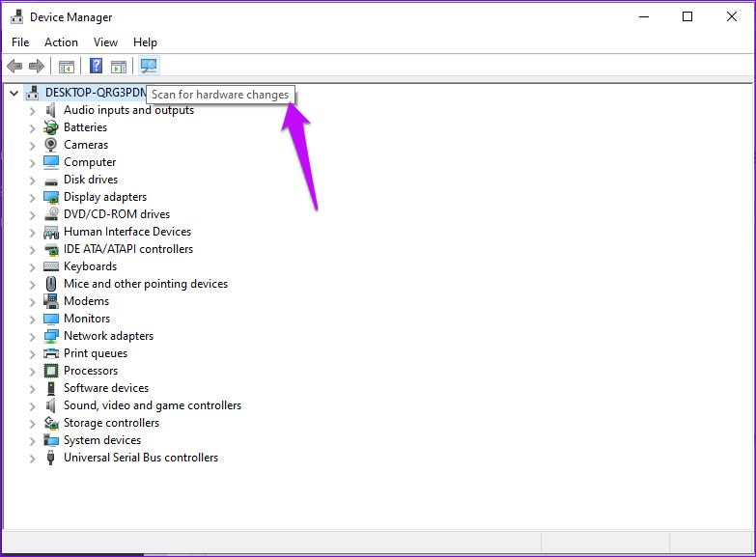Viewport: 756px width, 557px height.
Task: Click the Human Interface Devices icon
Action: (50, 233)
